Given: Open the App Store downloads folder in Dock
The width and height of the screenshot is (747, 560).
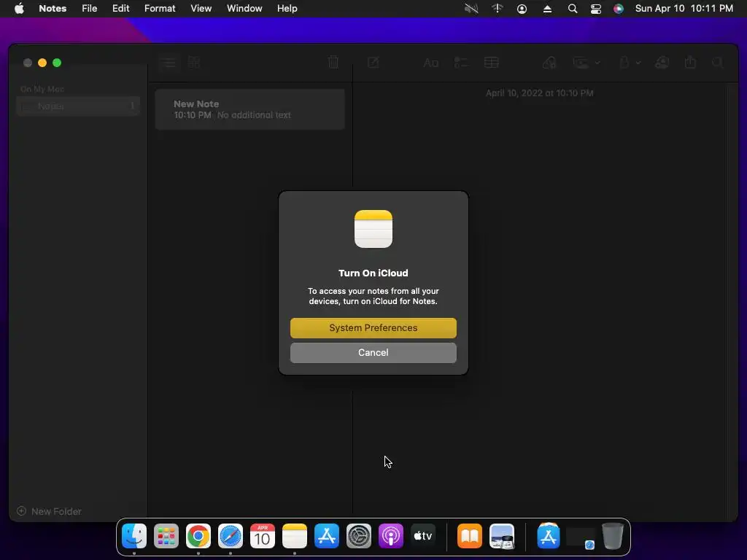Looking at the screenshot, I should tap(549, 536).
